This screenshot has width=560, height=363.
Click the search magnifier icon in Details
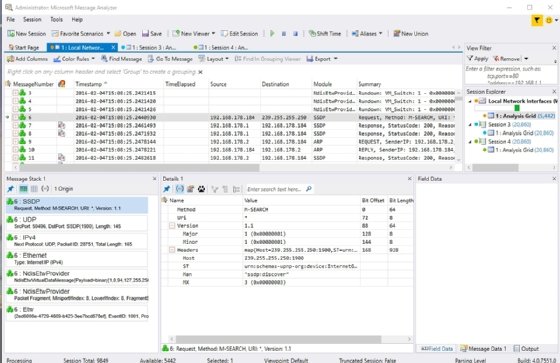tap(309, 189)
